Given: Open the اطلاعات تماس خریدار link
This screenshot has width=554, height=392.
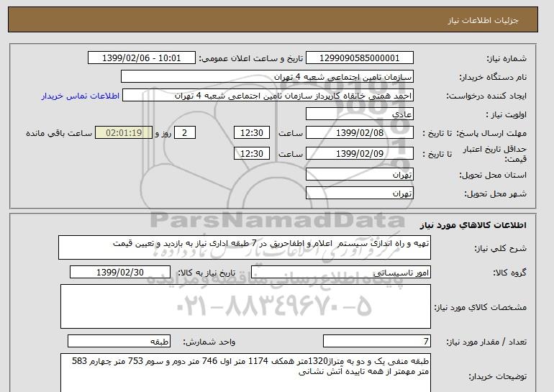Looking at the screenshot, I should pos(80,96).
